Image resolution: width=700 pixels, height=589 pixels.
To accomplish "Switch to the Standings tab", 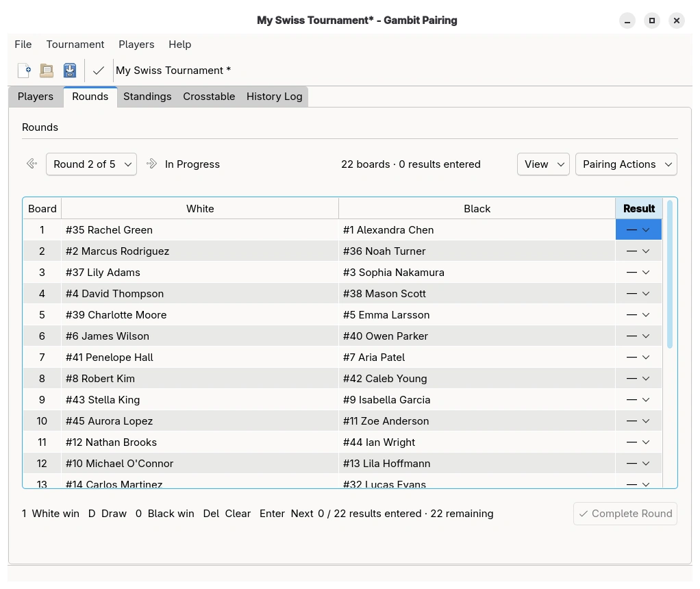I will click(147, 97).
